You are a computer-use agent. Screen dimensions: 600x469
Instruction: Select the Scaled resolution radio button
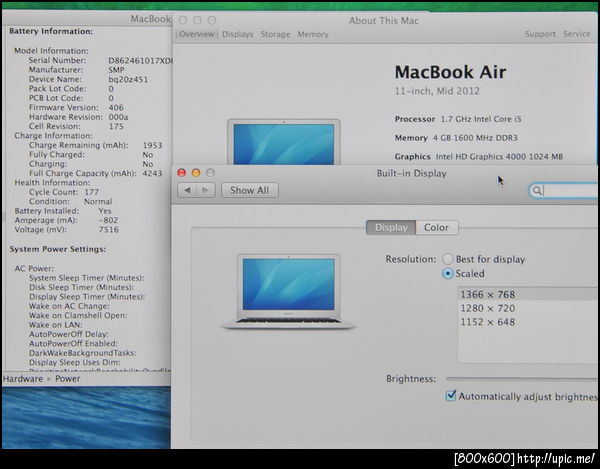coord(447,274)
